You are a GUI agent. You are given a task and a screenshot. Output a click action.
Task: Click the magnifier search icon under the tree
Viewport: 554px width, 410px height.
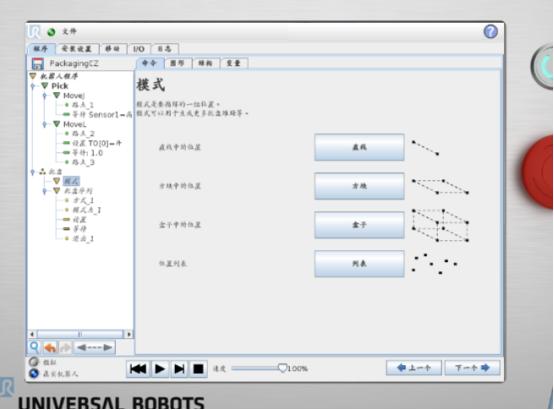[34, 347]
